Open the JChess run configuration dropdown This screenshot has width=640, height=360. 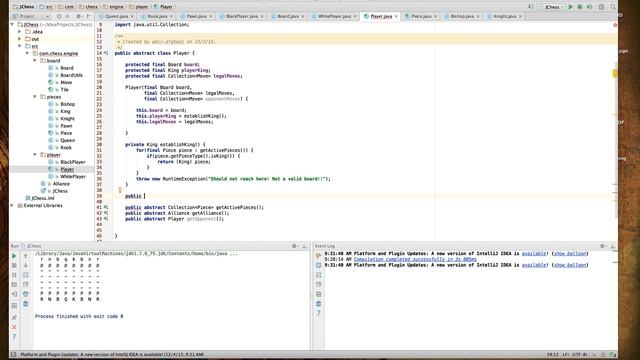552,7
